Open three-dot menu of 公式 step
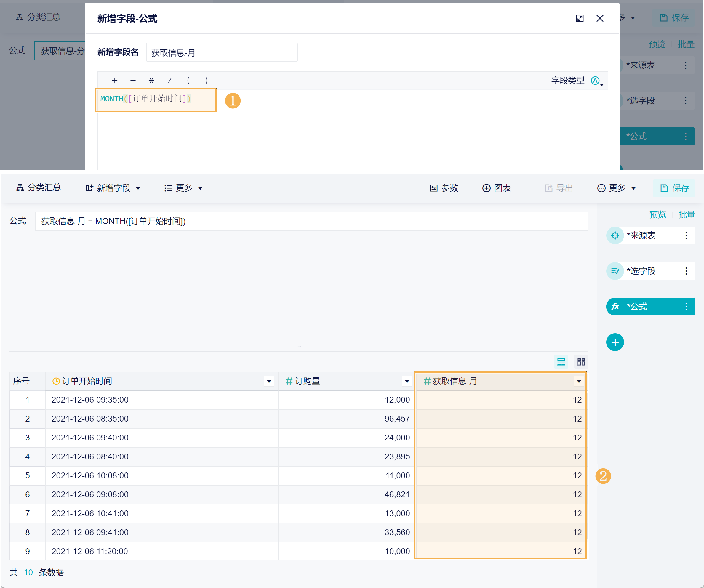This screenshot has width=704, height=588. coord(686,307)
